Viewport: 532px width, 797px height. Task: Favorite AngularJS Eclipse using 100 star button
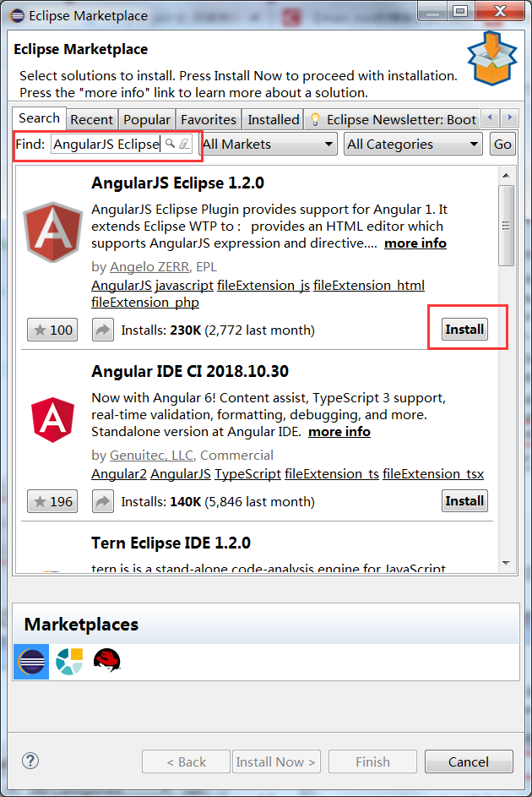[52, 330]
